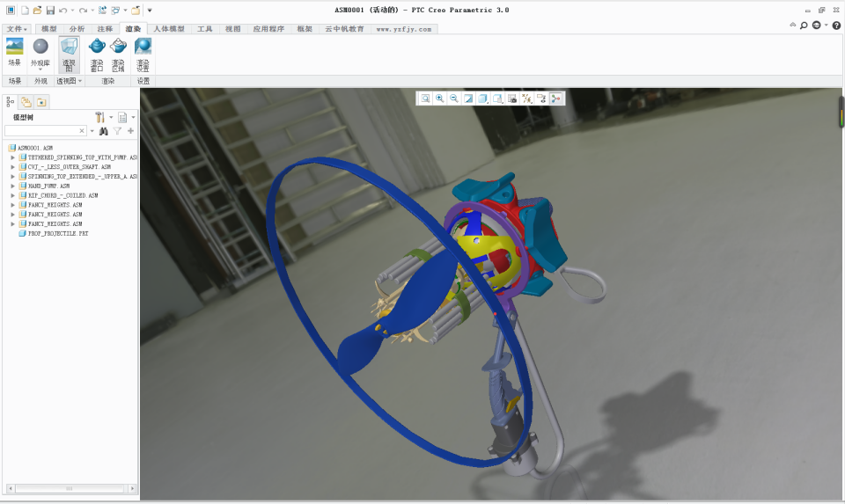Click the Repaint icon in graphics toolbar
The height and width of the screenshot is (504, 845).
coord(469,99)
